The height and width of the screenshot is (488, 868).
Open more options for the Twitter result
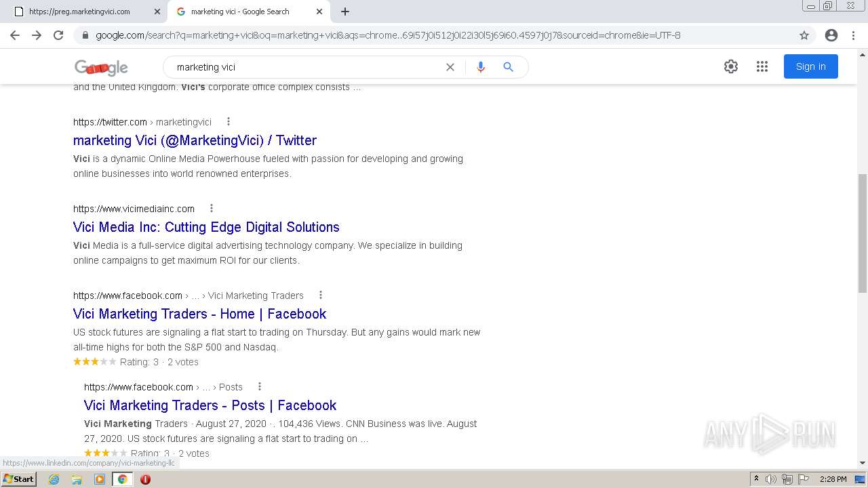point(229,121)
